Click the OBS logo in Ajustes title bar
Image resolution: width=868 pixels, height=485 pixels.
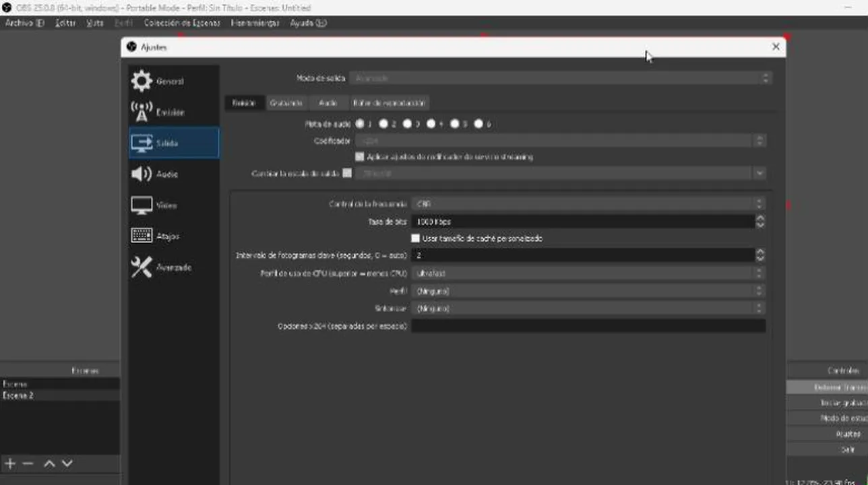coord(131,46)
